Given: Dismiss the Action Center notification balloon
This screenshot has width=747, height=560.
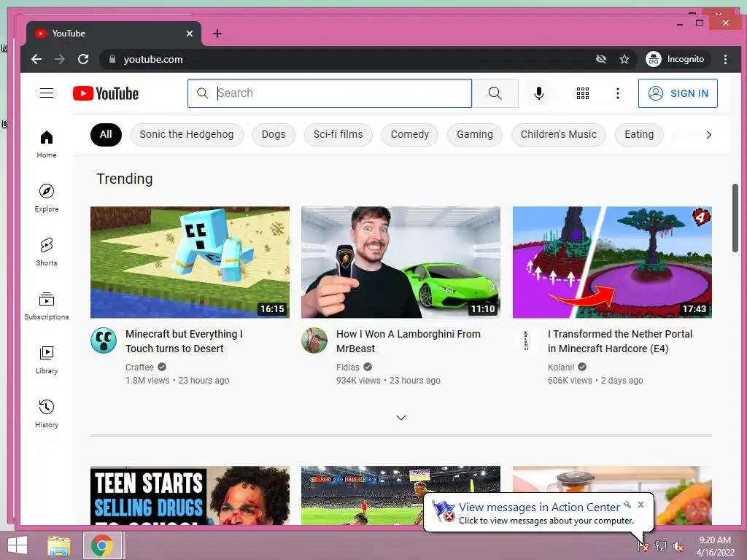Looking at the screenshot, I should pos(640,505).
